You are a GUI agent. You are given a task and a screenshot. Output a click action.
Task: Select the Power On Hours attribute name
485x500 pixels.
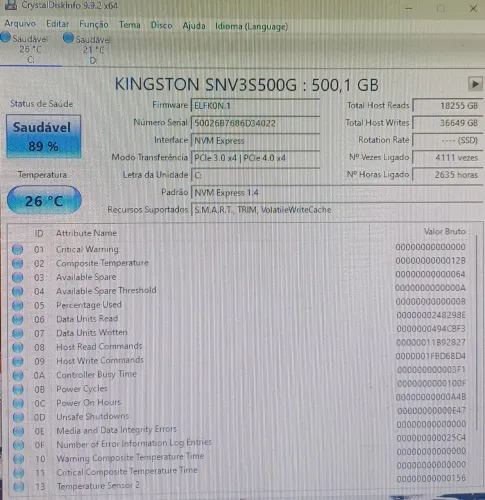click(89, 403)
